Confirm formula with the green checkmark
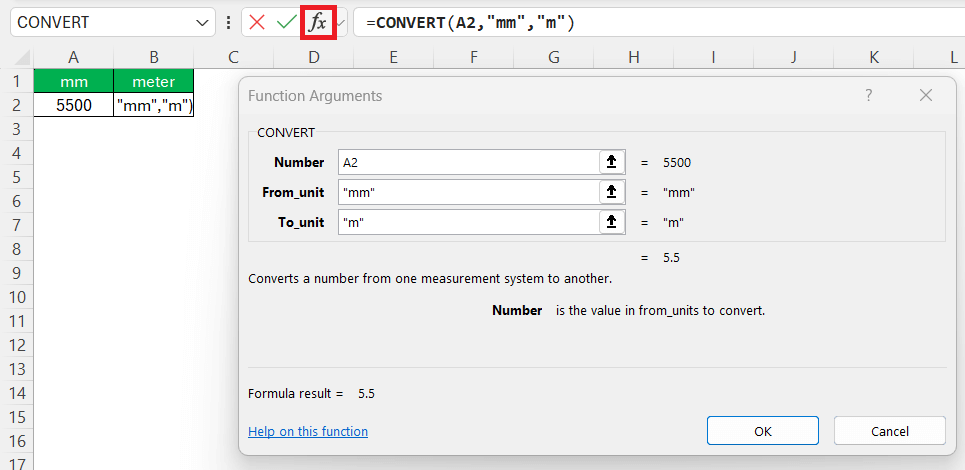 click(x=286, y=23)
